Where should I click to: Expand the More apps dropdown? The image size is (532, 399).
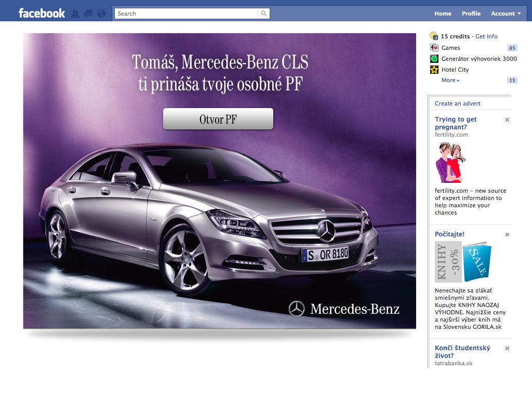click(x=450, y=80)
